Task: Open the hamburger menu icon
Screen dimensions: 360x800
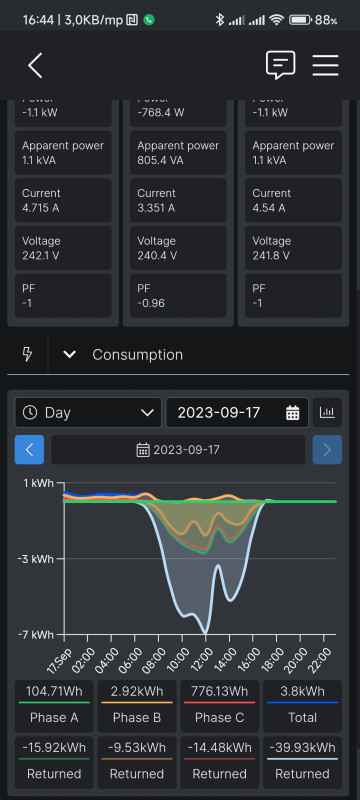Action: click(x=325, y=65)
